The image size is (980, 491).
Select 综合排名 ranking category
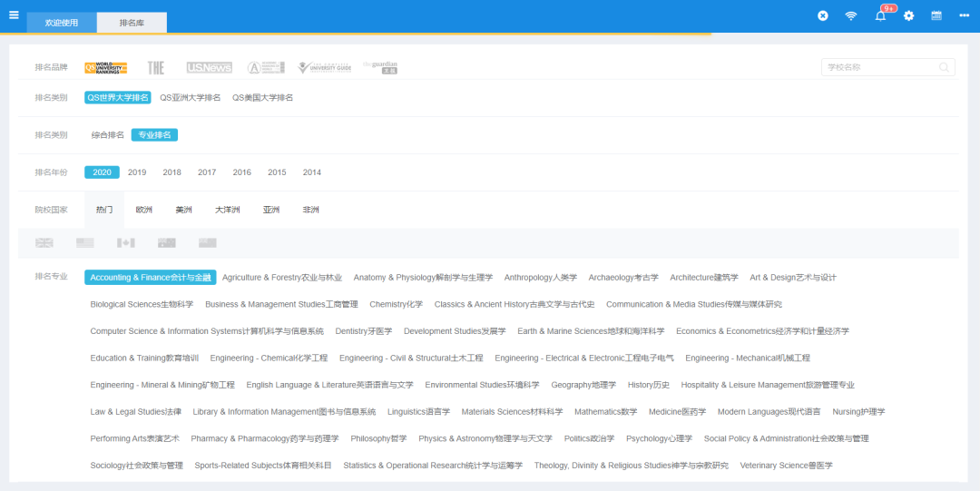pyautogui.click(x=108, y=135)
